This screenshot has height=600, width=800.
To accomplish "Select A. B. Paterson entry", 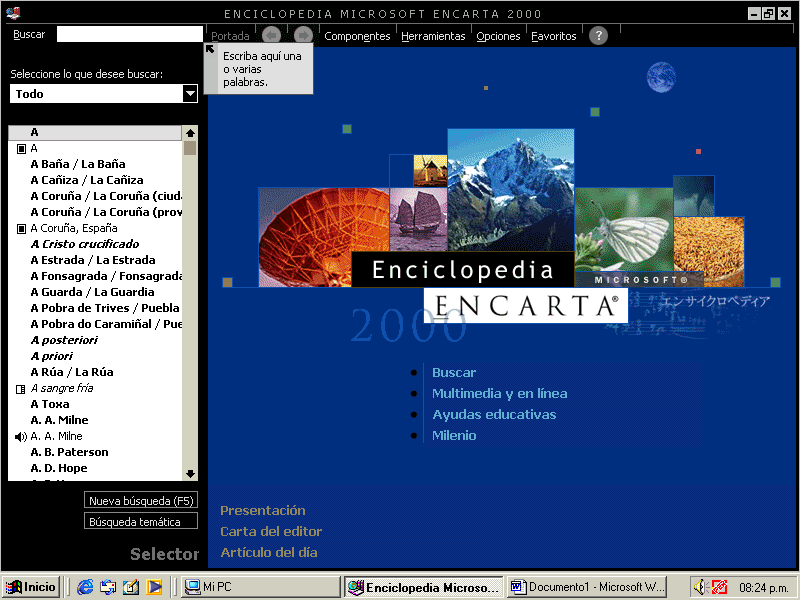I will [69, 452].
